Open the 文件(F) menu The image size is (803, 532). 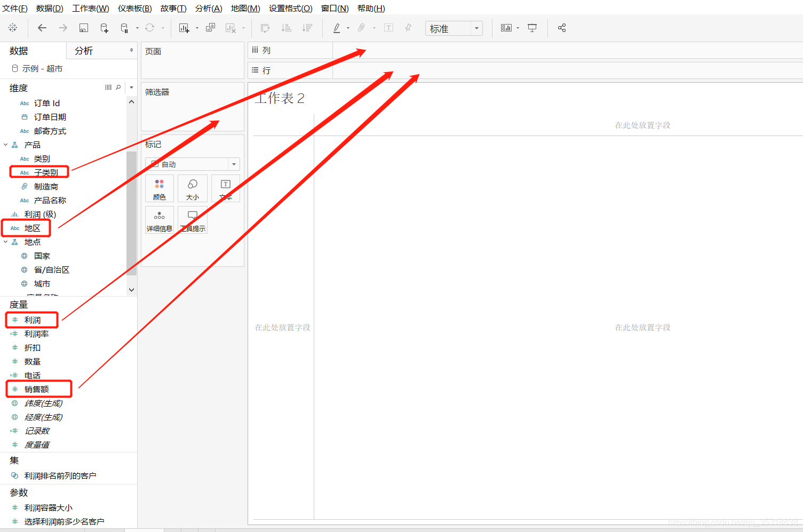[x=15, y=8]
